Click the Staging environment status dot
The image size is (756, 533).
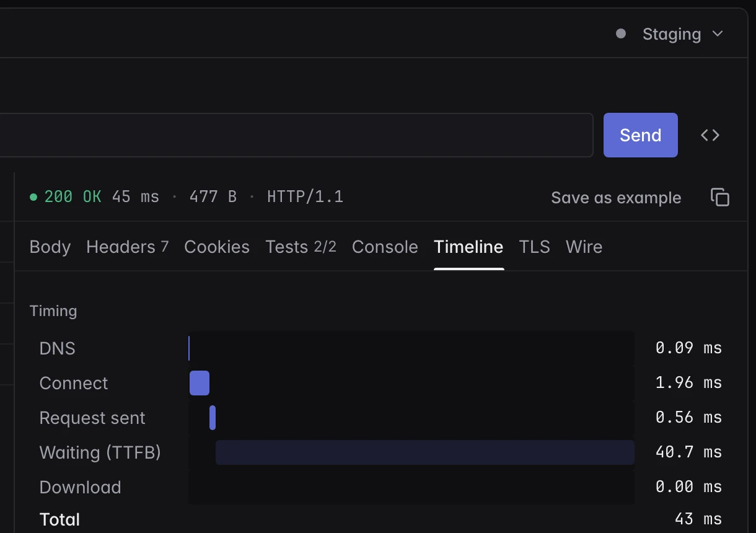click(x=621, y=34)
